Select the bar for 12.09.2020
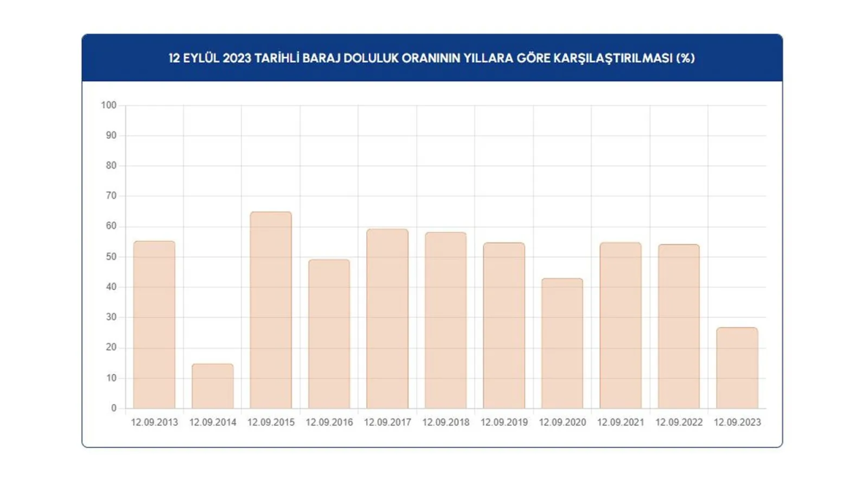This screenshot has width=868, height=488. 562,344
